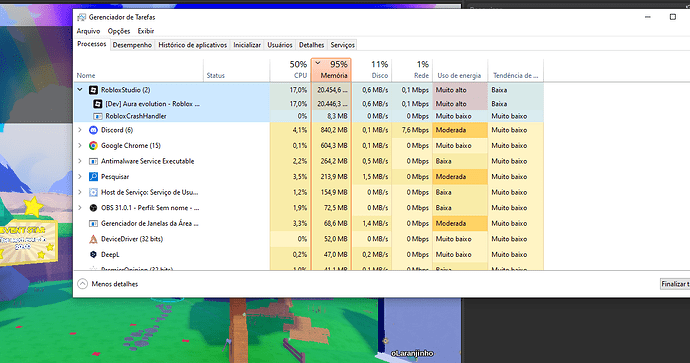Click OBS's 72,5 MB memory value
This screenshot has height=363, width=690.
click(x=336, y=208)
